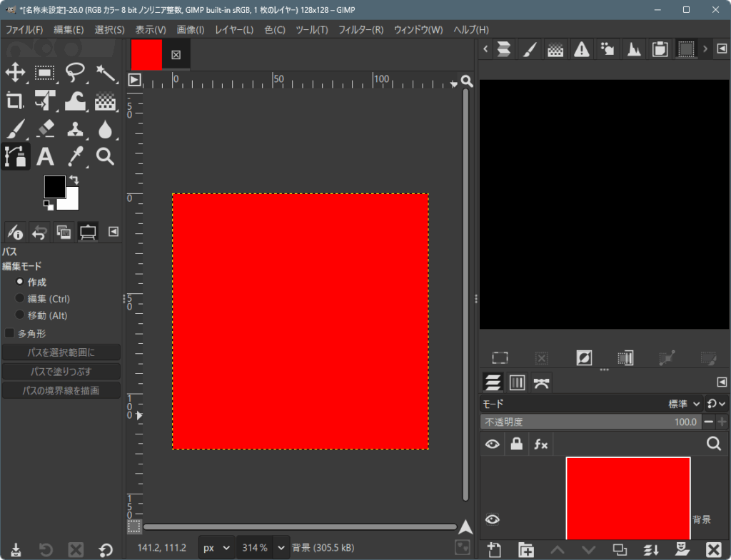731x560 pixels.
Task: Open the unit dropdown showing px
Action: (216, 547)
